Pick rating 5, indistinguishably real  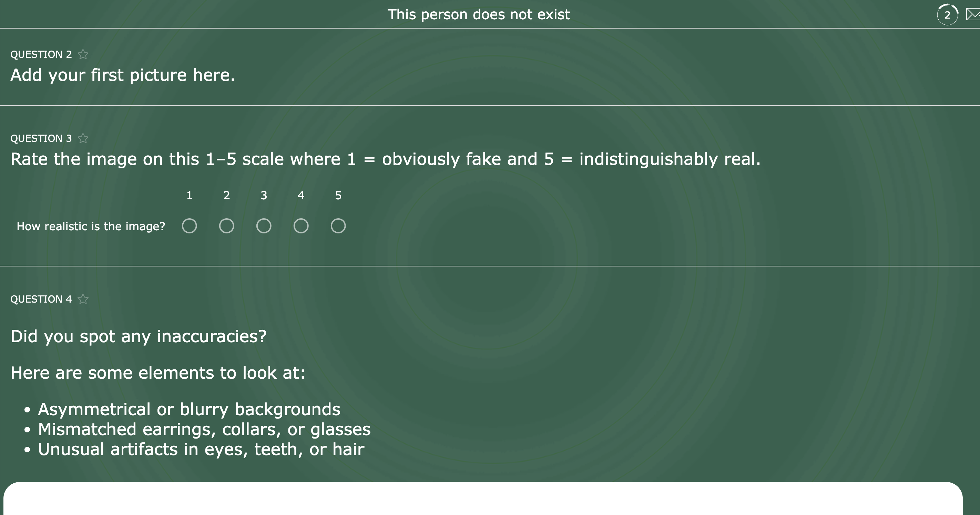tap(338, 226)
